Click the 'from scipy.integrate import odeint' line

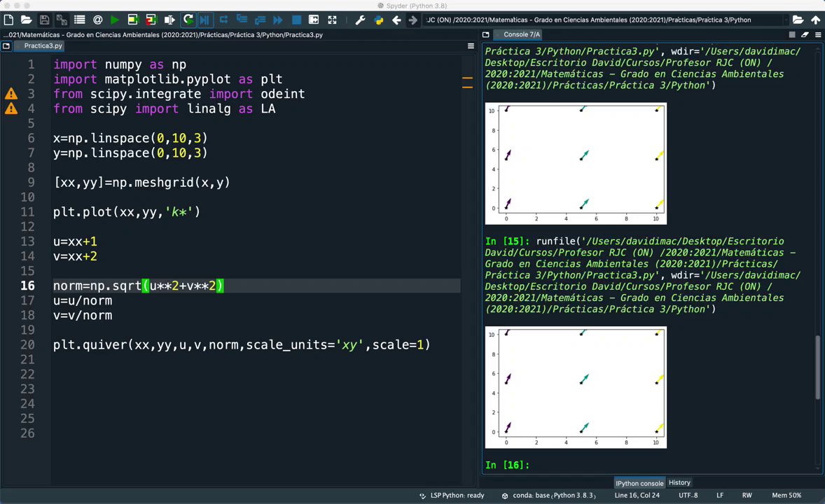point(179,94)
